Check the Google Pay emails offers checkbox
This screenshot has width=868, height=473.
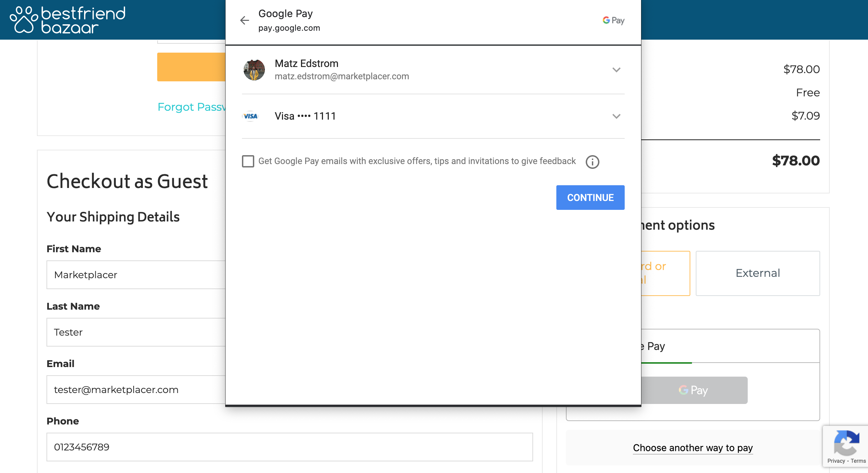tap(248, 161)
